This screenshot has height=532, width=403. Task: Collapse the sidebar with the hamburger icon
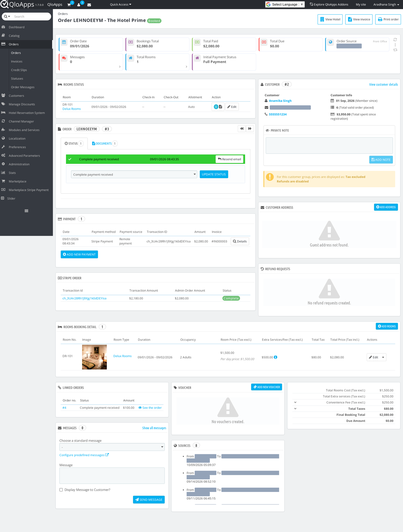pyautogui.click(x=26, y=211)
